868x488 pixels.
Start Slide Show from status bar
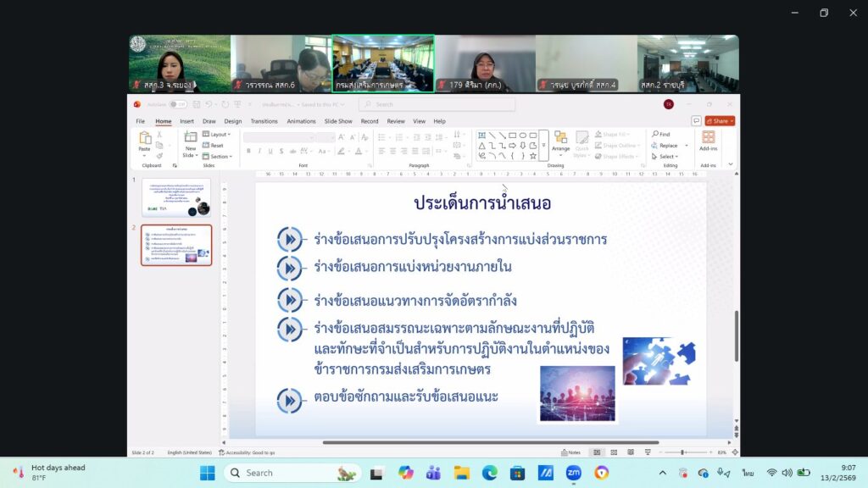coord(646,452)
